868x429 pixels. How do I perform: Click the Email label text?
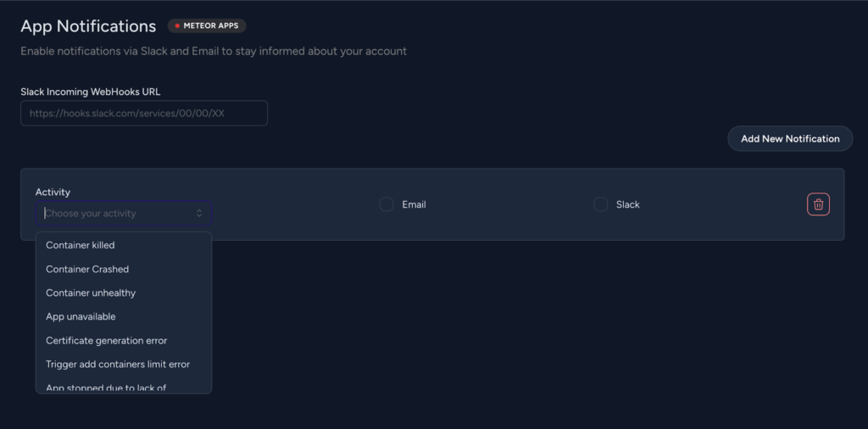tap(414, 204)
